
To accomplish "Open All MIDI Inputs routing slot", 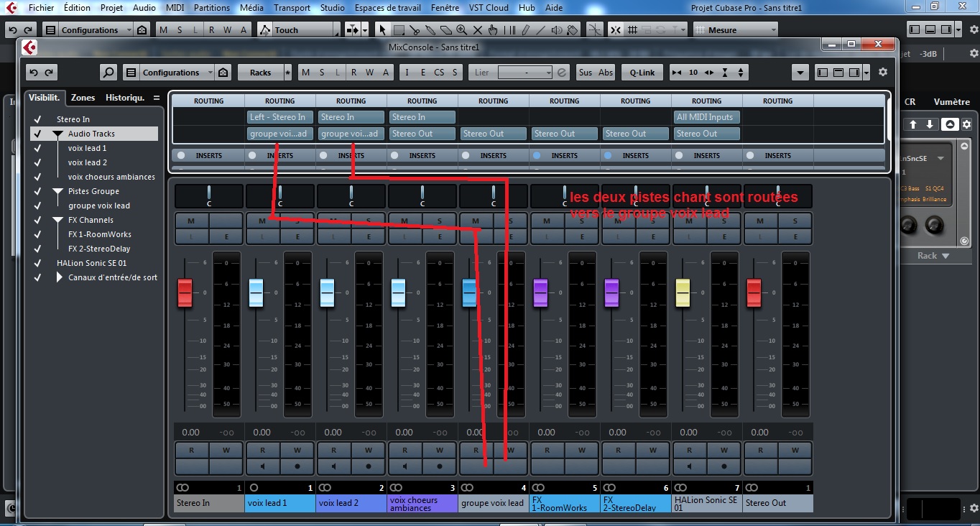I will coord(707,117).
